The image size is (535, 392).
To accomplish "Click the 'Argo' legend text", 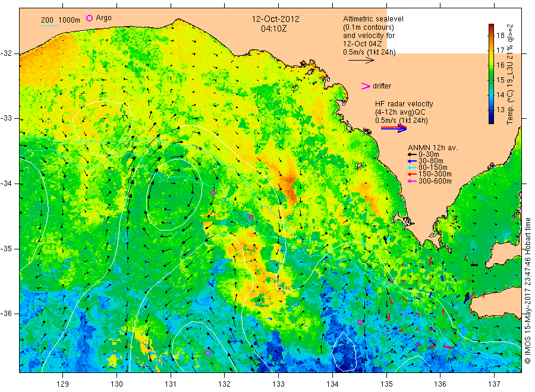I will 103,18.
